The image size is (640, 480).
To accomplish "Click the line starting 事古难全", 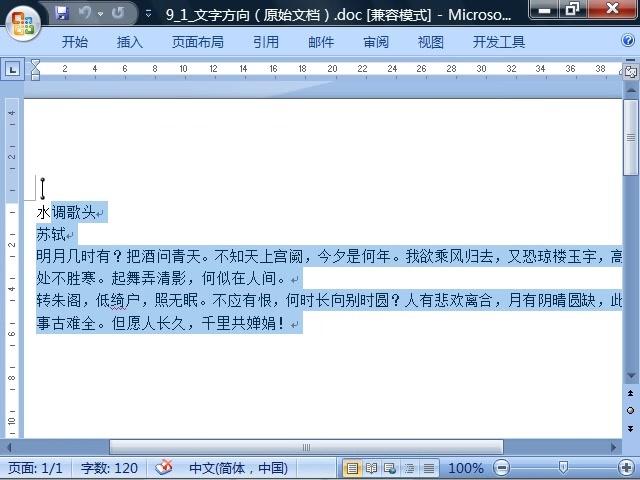I will click(x=169, y=323).
